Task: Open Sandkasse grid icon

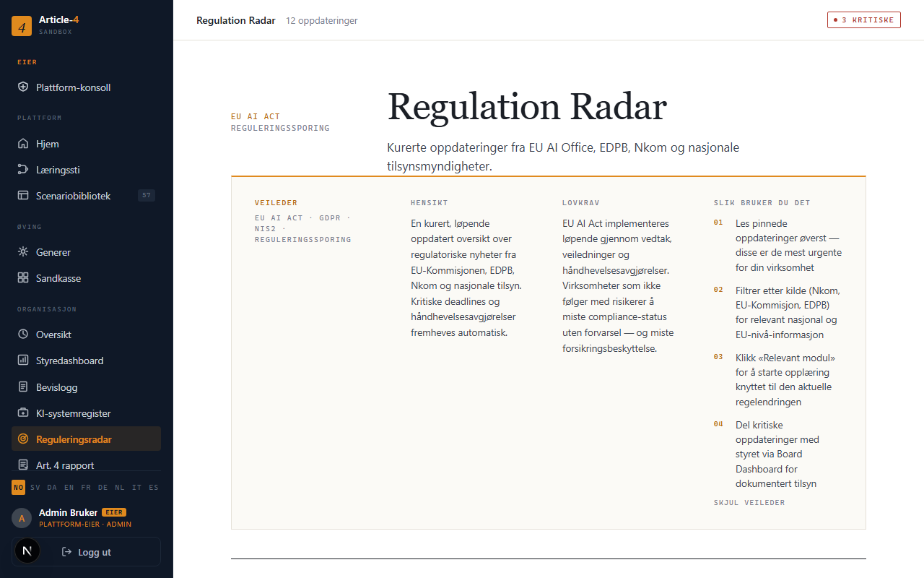Action: [23, 278]
